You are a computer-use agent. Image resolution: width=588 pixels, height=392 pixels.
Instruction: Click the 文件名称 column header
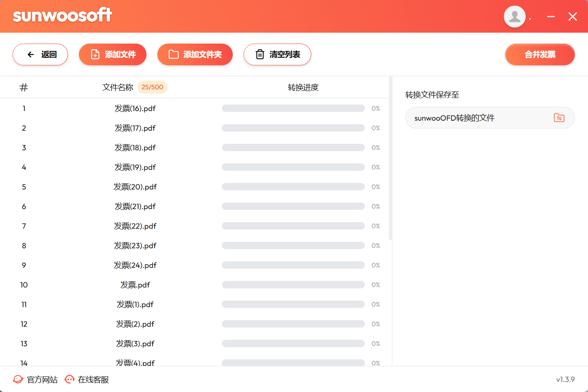click(118, 87)
